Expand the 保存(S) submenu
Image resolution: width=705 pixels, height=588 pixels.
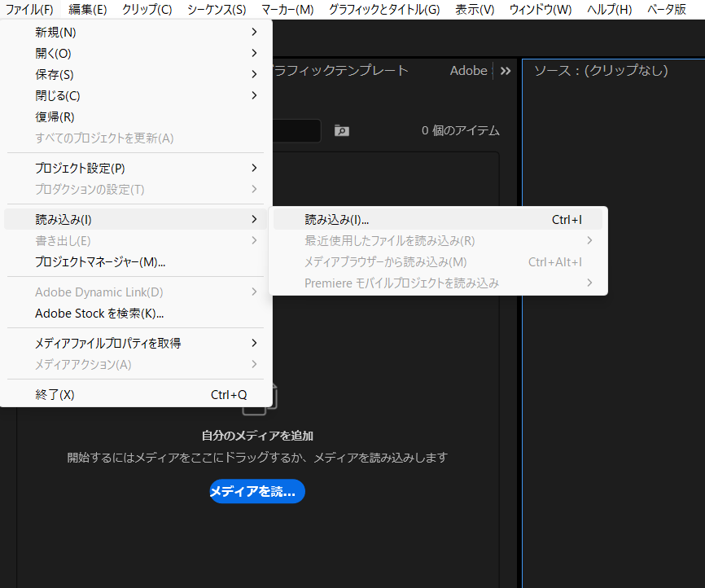click(135, 74)
